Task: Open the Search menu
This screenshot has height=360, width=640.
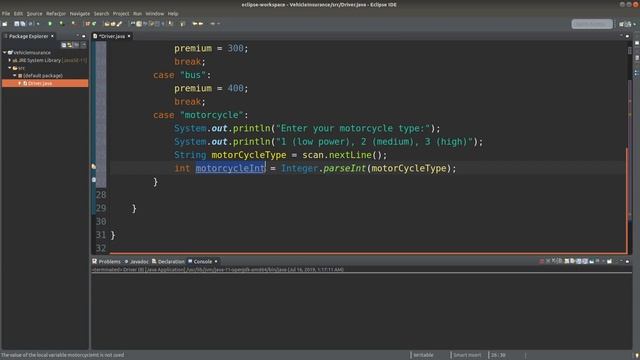Action: [101, 13]
